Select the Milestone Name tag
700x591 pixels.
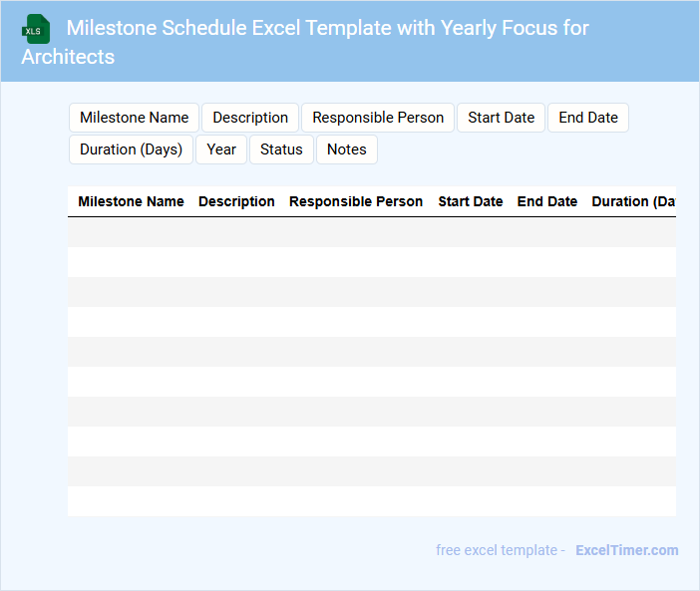pos(134,118)
